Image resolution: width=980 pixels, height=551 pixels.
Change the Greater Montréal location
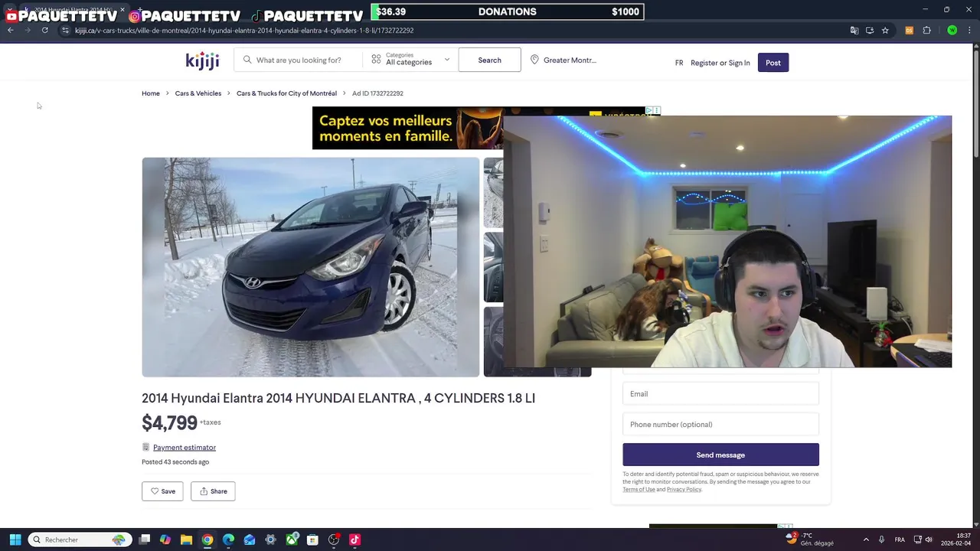click(x=563, y=60)
